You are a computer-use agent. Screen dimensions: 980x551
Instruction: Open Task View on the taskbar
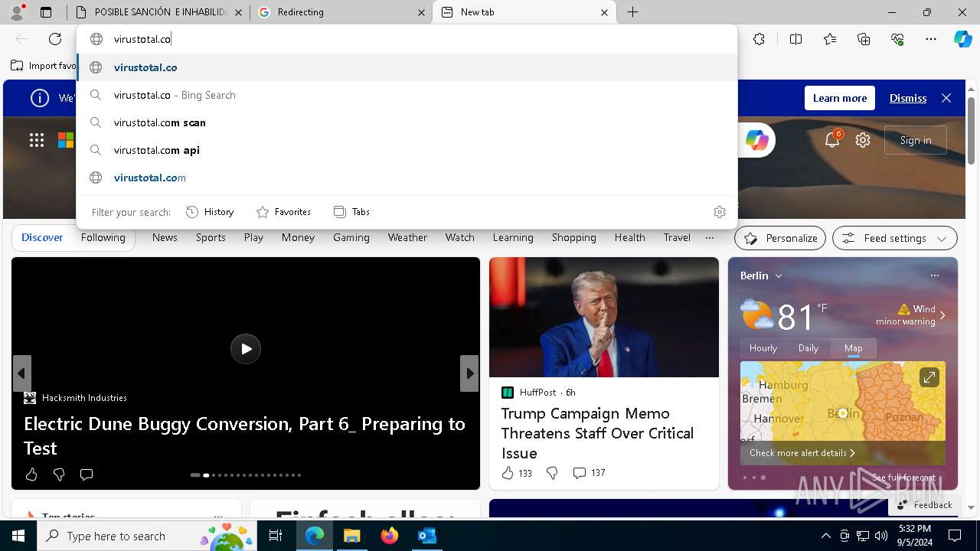(276, 536)
